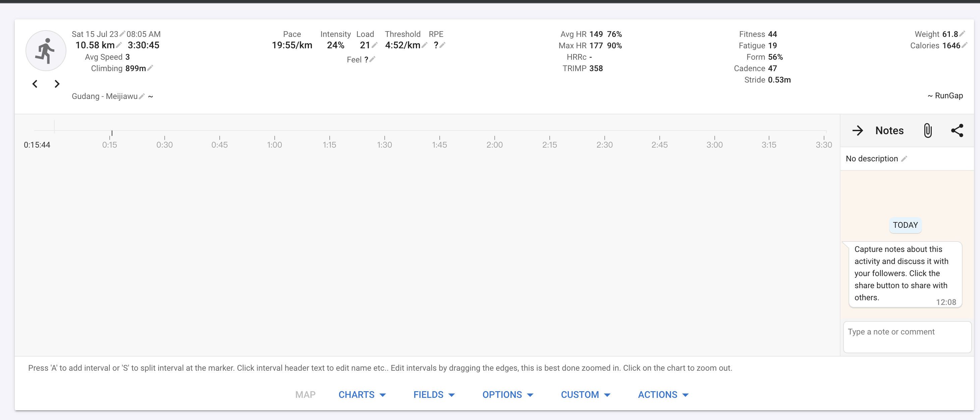Click the Cadence 47 value
Viewport: 980px width, 420px height.
pos(772,68)
